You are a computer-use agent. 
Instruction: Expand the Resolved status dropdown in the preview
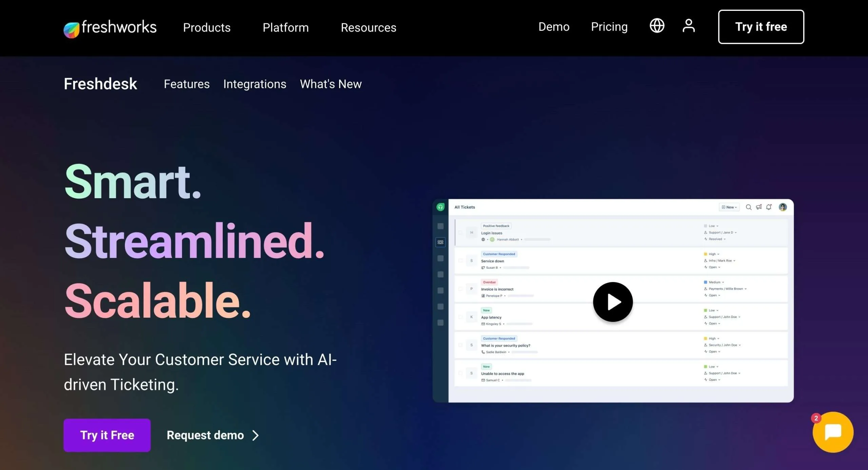coord(715,239)
